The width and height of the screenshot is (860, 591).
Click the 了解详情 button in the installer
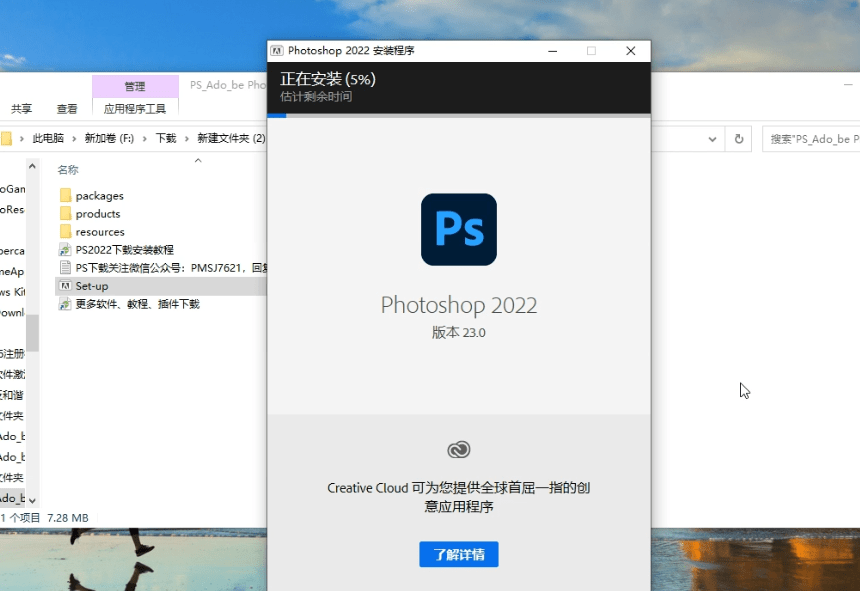click(458, 554)
